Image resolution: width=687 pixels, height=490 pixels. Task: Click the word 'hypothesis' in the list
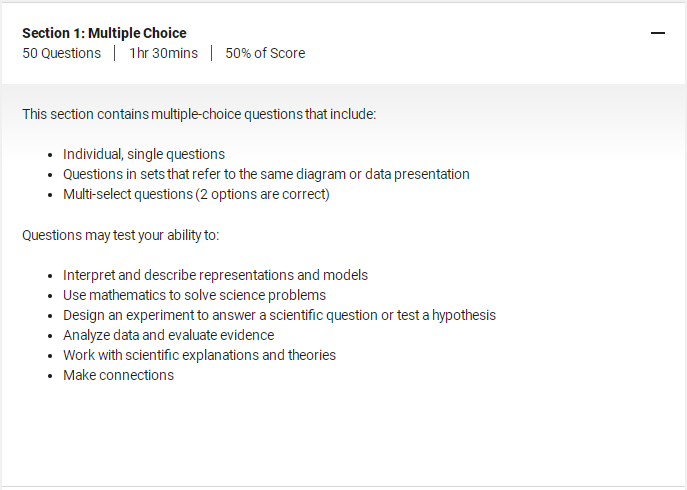click(464, 316)
